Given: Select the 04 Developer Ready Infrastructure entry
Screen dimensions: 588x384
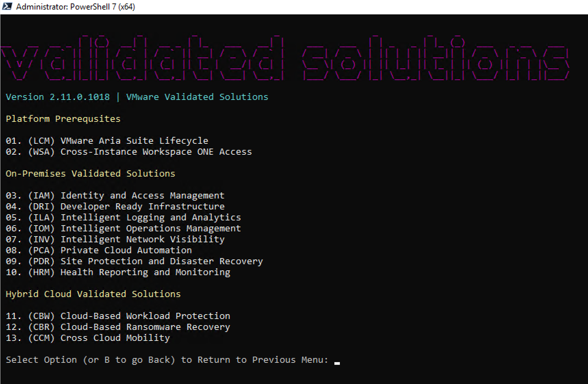Looking at the screenshot, I should [115, 207].
